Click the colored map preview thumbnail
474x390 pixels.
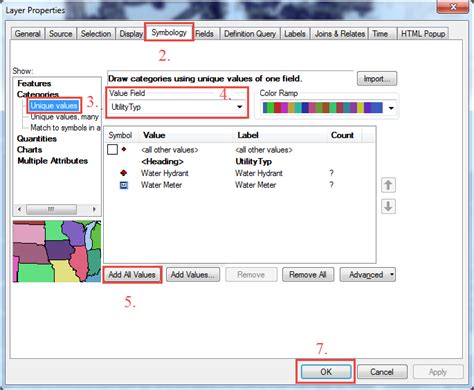coord(57,251)
